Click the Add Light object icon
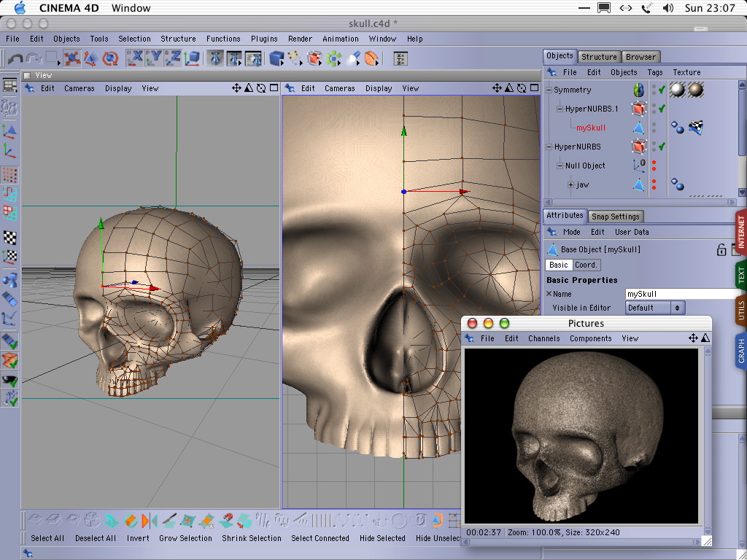 352,58
